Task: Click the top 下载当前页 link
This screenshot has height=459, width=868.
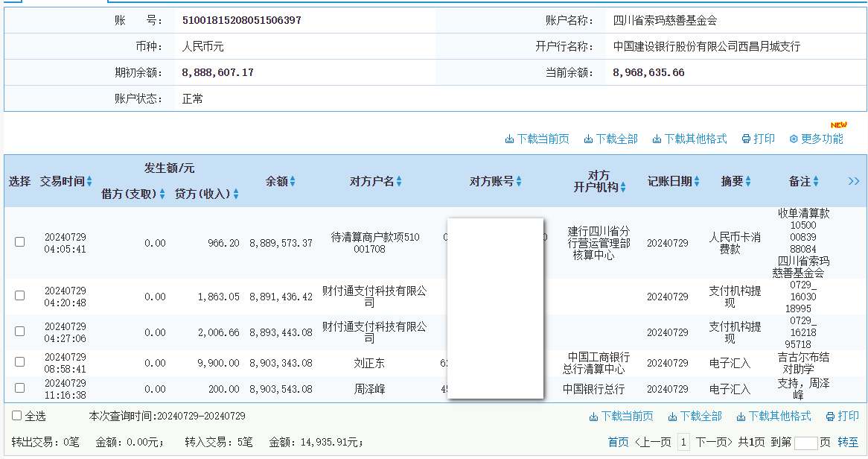Action: (x=543, y=139)
